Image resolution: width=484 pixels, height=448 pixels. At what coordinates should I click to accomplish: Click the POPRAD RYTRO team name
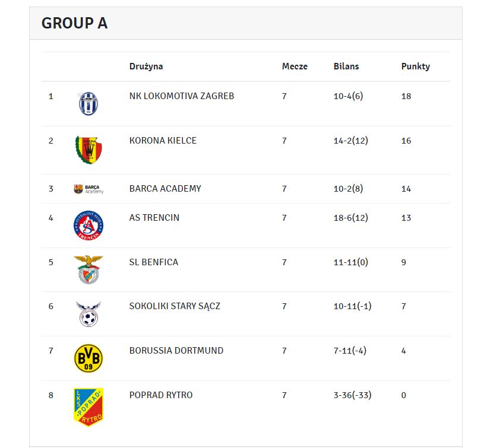click(161, 395)
